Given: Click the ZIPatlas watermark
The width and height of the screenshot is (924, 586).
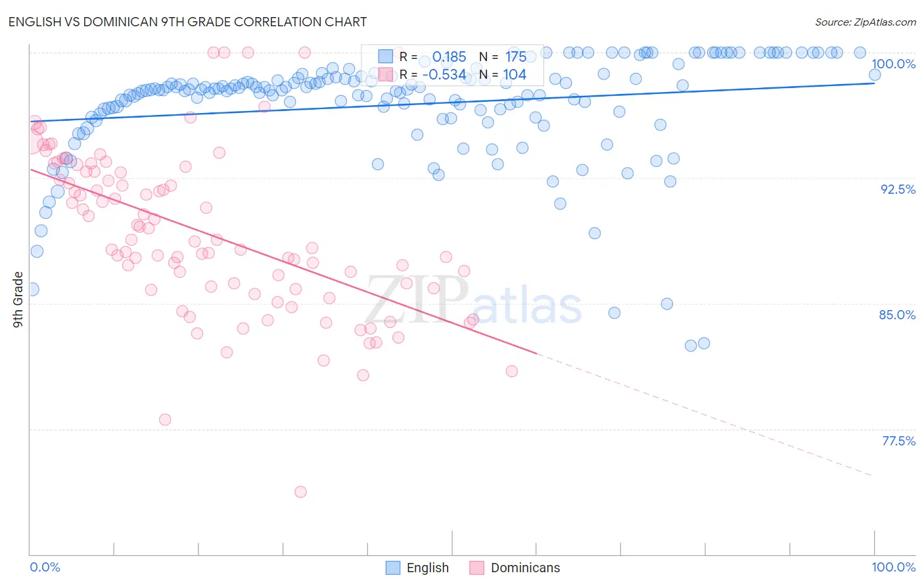Looking at the screenshot, I should (473, 301).
